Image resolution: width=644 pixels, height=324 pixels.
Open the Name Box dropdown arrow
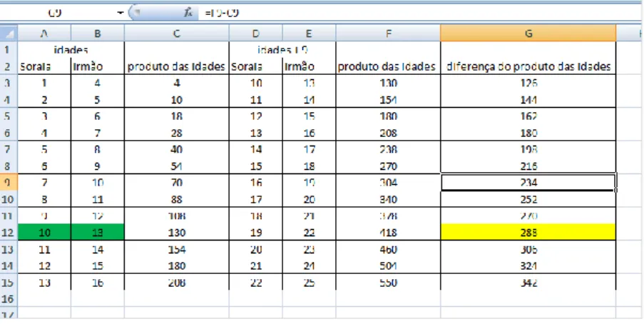point(121,13)
